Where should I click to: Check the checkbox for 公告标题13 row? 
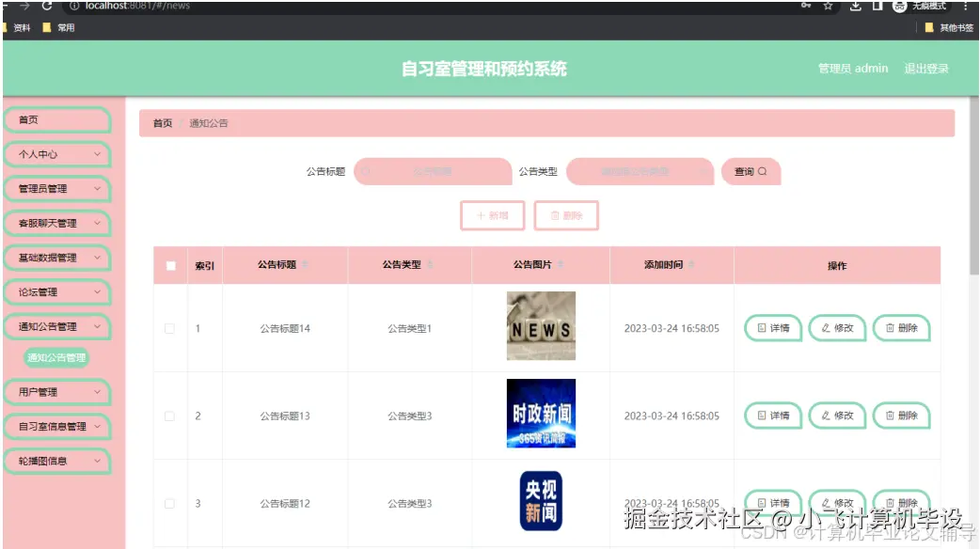tap(170, 415)
